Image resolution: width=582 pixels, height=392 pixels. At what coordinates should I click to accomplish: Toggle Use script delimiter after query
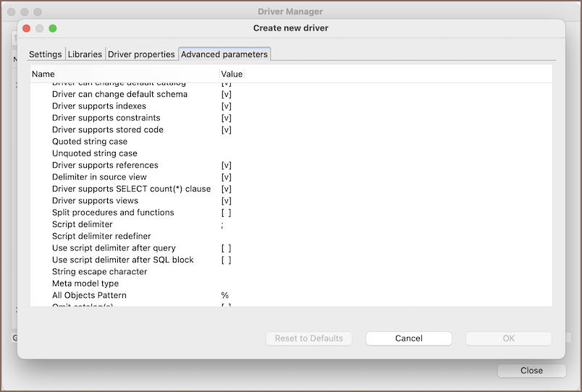point(226,248)
